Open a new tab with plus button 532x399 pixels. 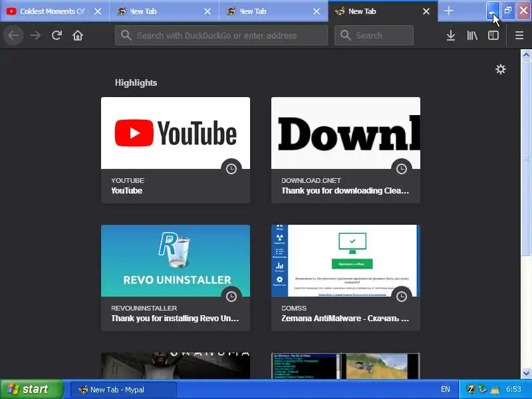(x=448, y=11)
